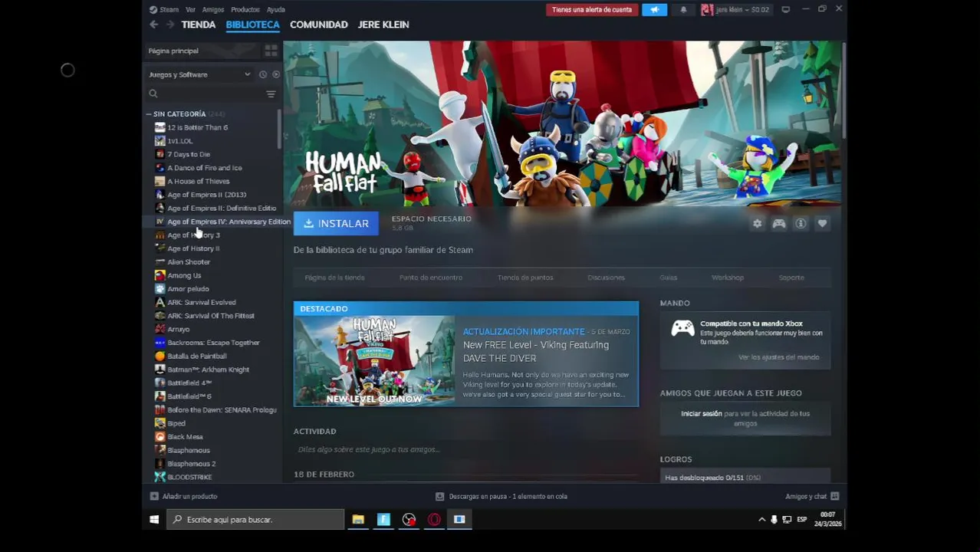Open the Amigos menu
This screenshot has width=980, height=552.
[x=213, y=10]
